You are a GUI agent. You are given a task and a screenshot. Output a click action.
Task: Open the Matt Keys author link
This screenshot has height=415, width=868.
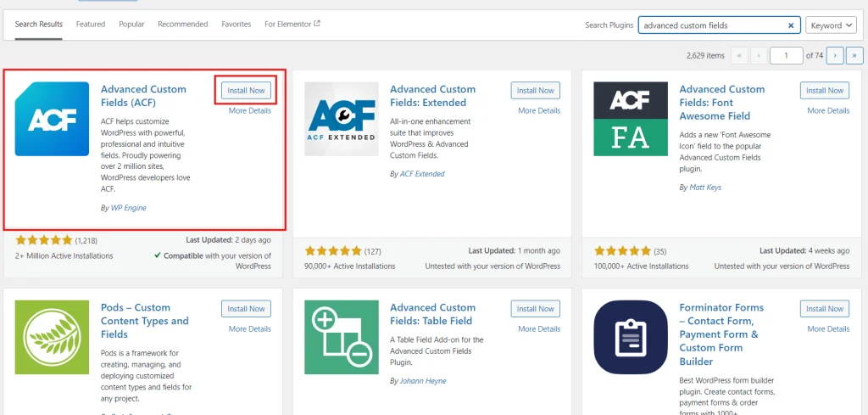(x=705, y=188)
